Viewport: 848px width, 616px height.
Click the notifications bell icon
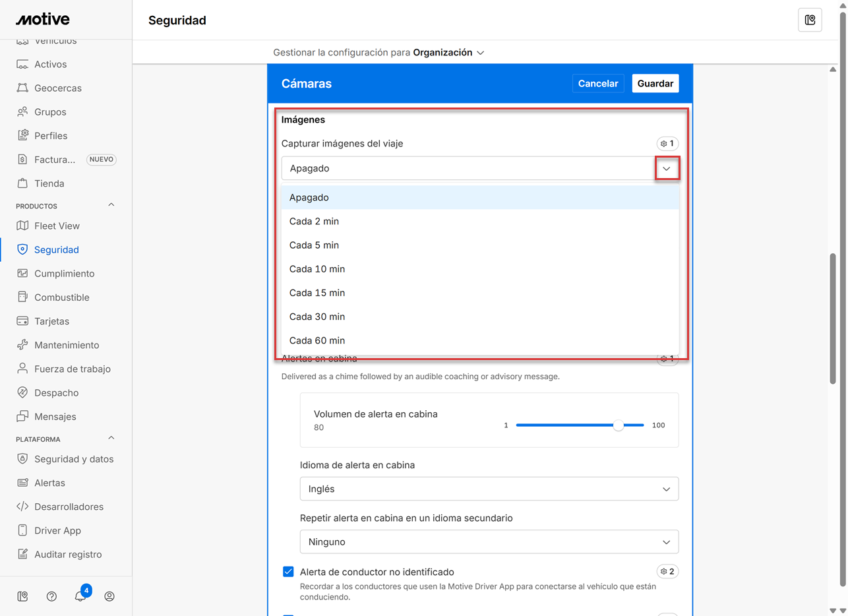80,596
